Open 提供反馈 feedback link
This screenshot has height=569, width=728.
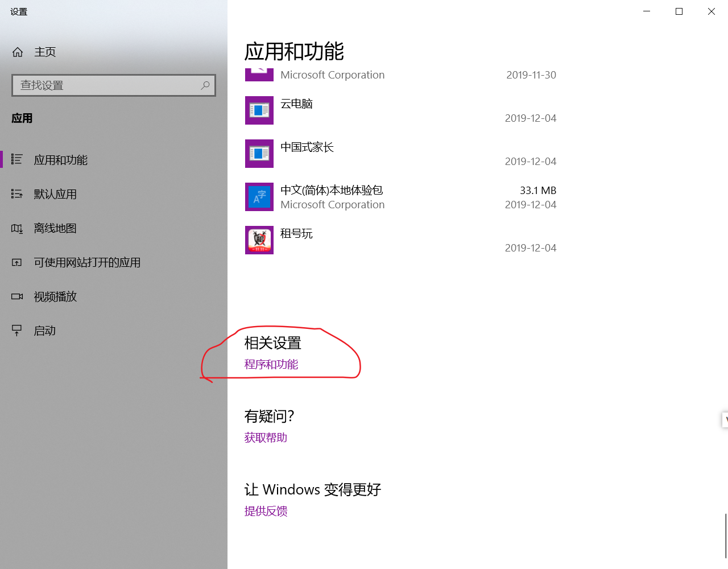click(x=265, y=512)
